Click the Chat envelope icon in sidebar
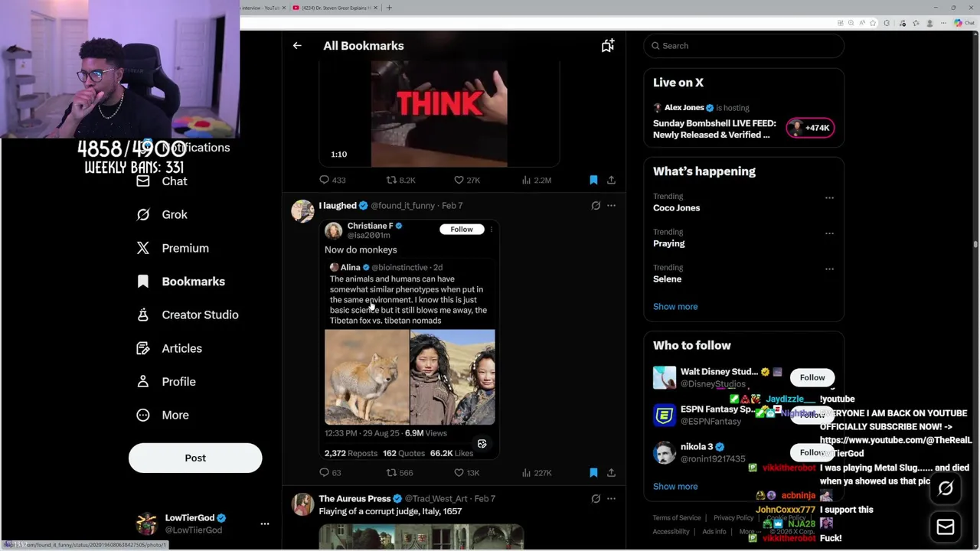This screenshot has height=551, width=980. (x=143, y=181)
